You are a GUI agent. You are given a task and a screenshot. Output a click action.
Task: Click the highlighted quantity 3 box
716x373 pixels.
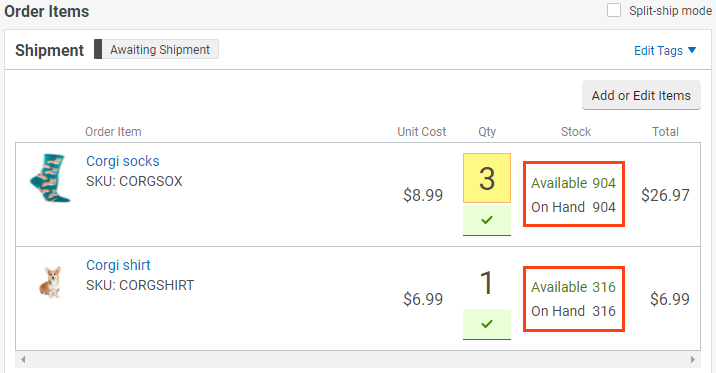coord(487,178)
